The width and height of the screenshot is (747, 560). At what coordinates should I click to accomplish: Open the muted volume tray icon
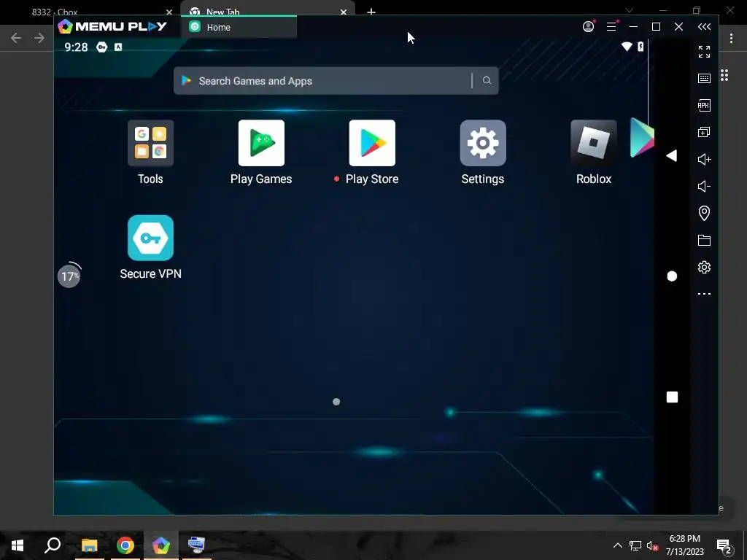coord(652,545)
